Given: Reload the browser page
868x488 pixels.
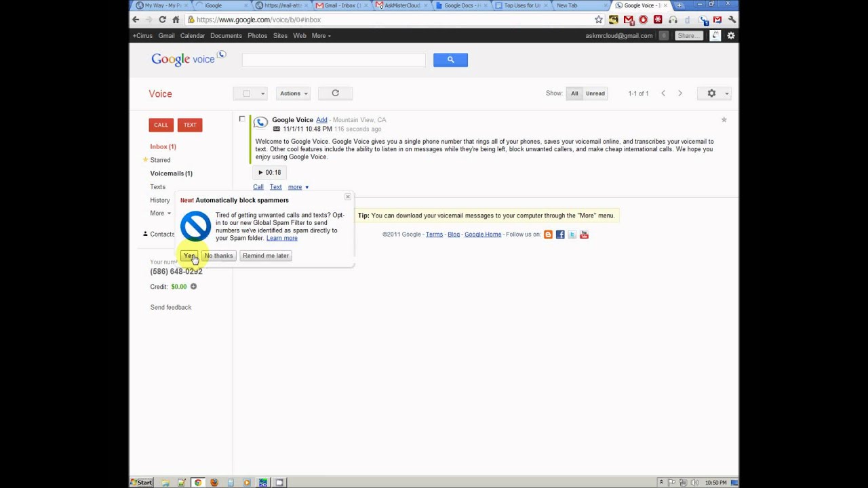Looking at the screenshot, I should tap(162, 20).
